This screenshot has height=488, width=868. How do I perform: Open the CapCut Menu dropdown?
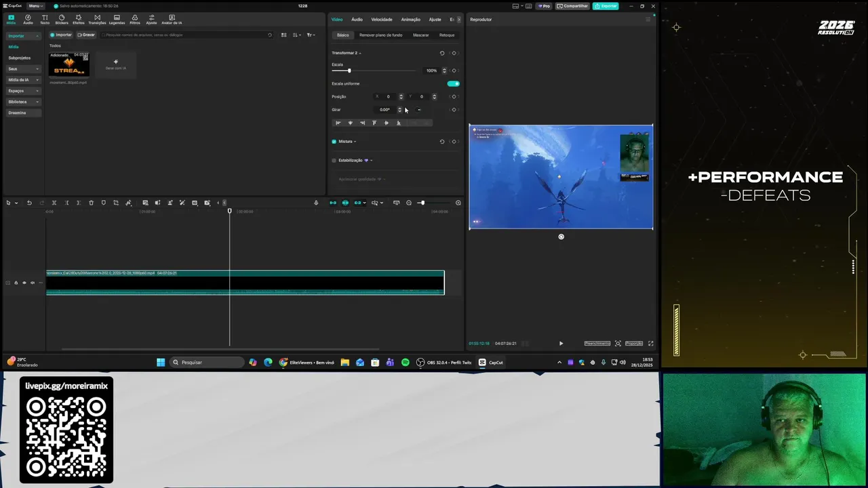(x=35, y=6)
